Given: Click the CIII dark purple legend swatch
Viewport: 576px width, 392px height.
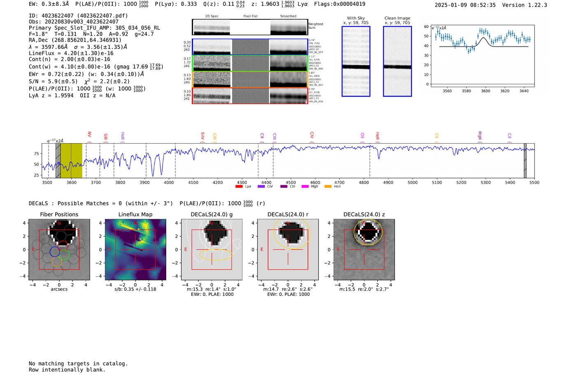Looking at the screenshot, I should click(283, 186).
